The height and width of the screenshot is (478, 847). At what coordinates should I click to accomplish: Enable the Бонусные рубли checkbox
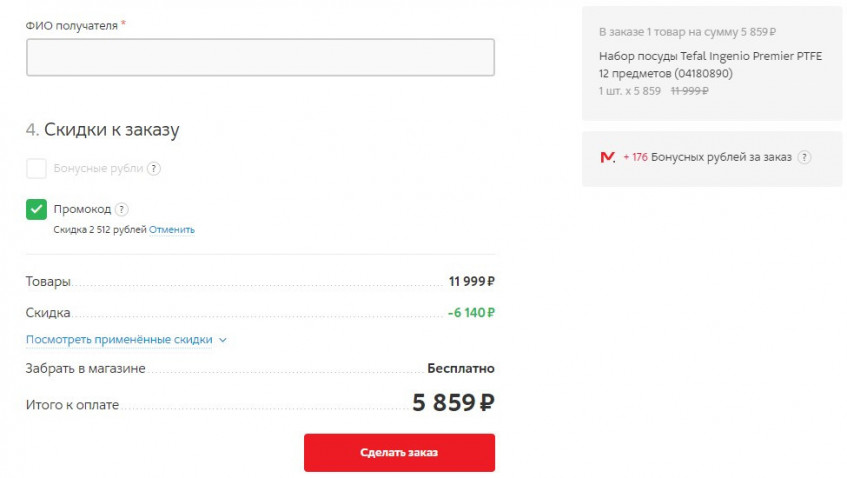click(36, 169)
